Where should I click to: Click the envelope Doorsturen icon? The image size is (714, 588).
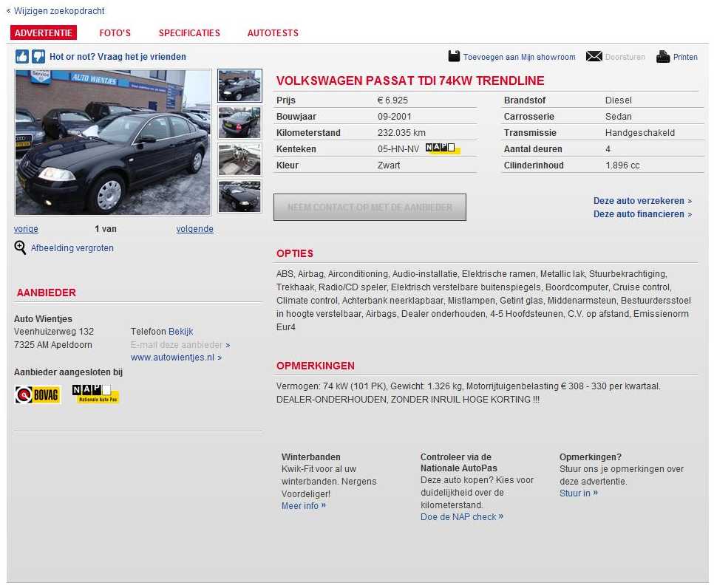tap(594, 56)
